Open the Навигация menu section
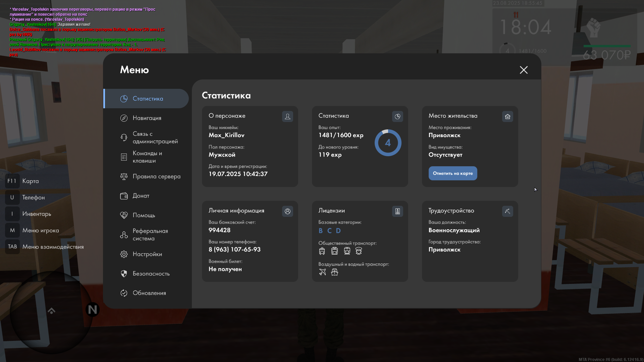Viewport: 644px width, 362px height. point(147,118)
